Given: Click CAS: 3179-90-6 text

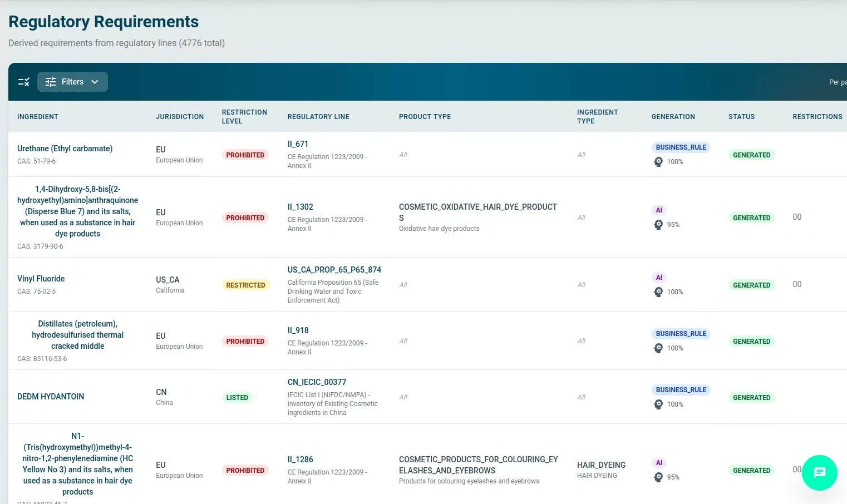Looking at the screenshot, I should pyautogui.click(x=40, y=246).
